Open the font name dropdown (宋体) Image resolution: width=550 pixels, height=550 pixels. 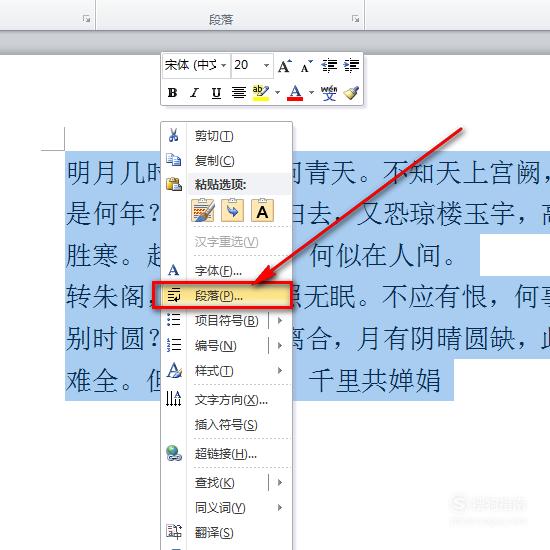coord(223,65)
